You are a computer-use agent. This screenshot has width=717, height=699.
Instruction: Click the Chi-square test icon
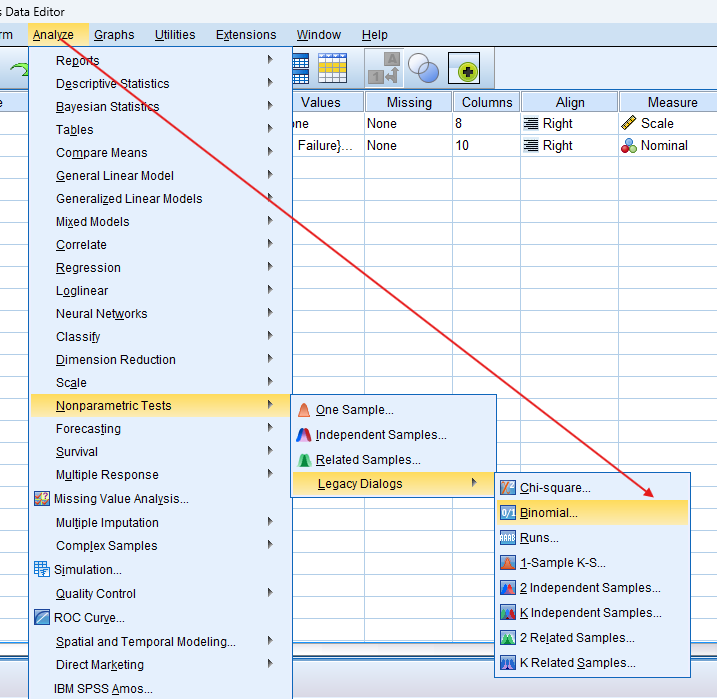click(x=507, y=488)
